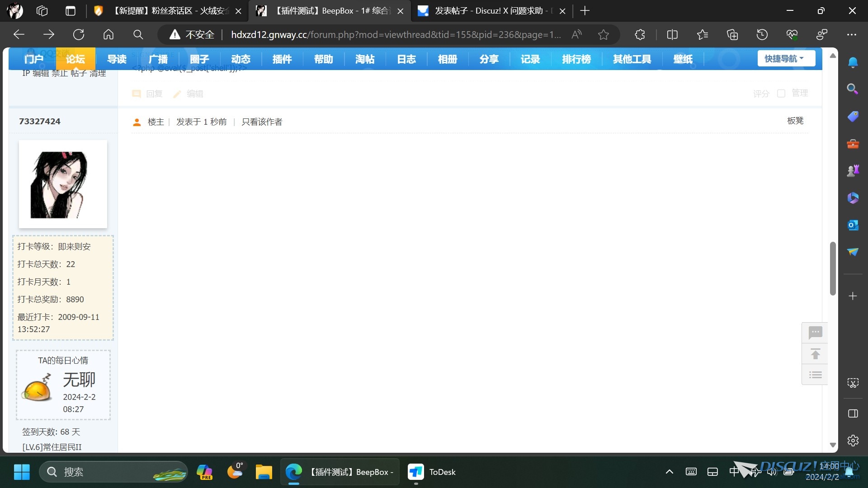The width and height of the screenshot is (868, 488).
Task: Click the user avatar image
Action: pyautogui.click(x=63, y=184)
